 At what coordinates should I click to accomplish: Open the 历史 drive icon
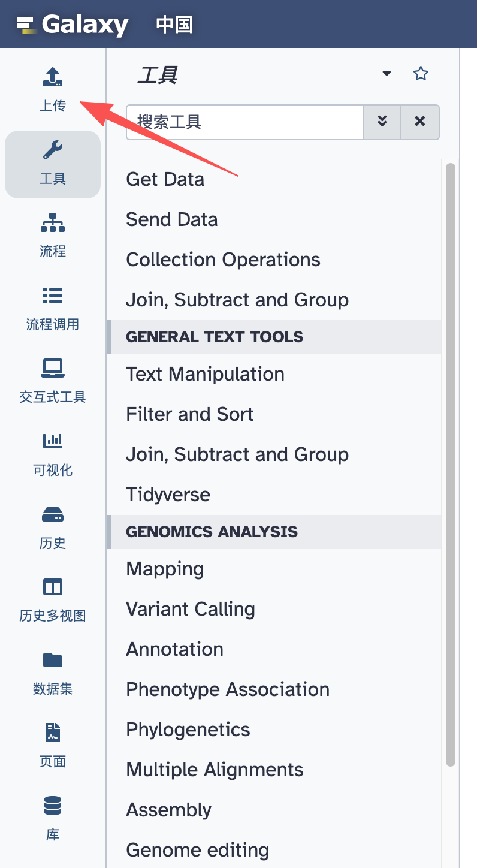pyautogui.click(x=53, y=514)
